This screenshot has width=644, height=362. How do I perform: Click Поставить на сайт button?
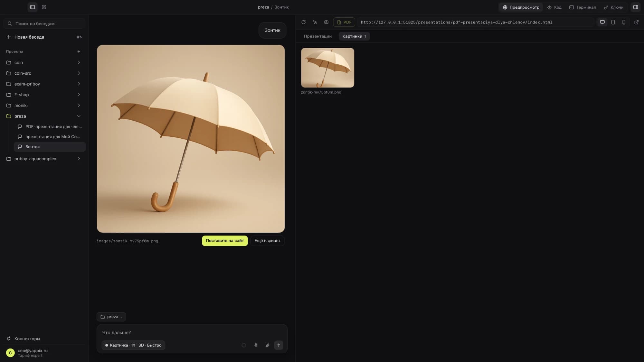pos(225,241)
